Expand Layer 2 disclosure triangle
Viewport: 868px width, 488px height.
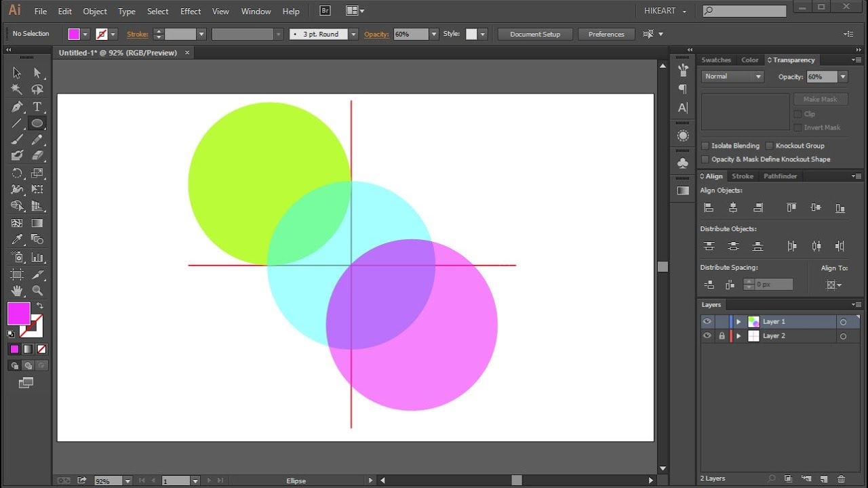coord(738,336)
